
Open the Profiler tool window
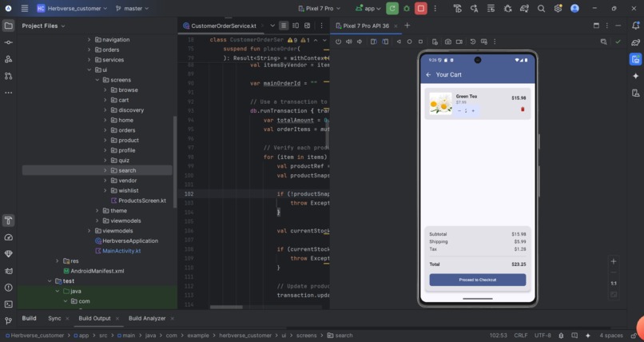8,237
